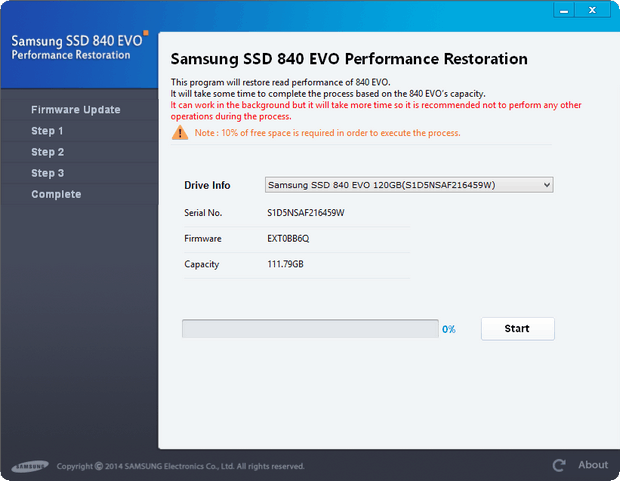This screenshot has width=620, height=481.
Task: Open the About link
Action: [593, 465]
